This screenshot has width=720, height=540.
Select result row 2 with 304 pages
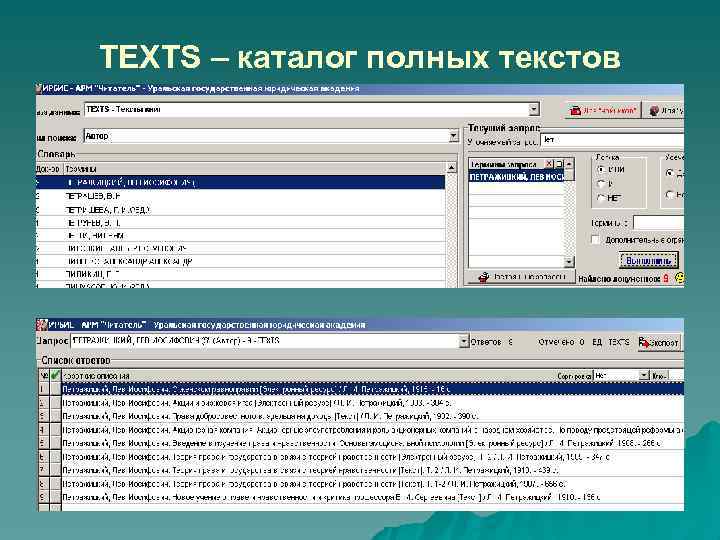[372, 403]
